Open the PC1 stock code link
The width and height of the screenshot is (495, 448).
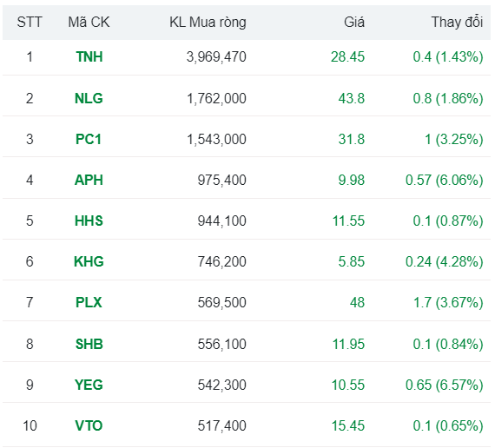[89, 139]
